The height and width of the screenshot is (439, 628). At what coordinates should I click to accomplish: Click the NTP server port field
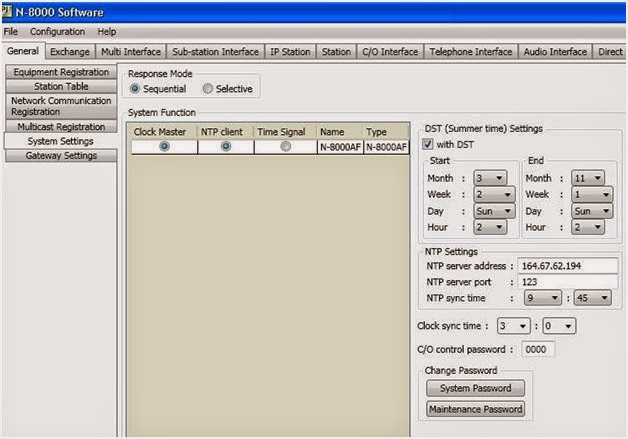pyautogui.click(x=568, y=282)
